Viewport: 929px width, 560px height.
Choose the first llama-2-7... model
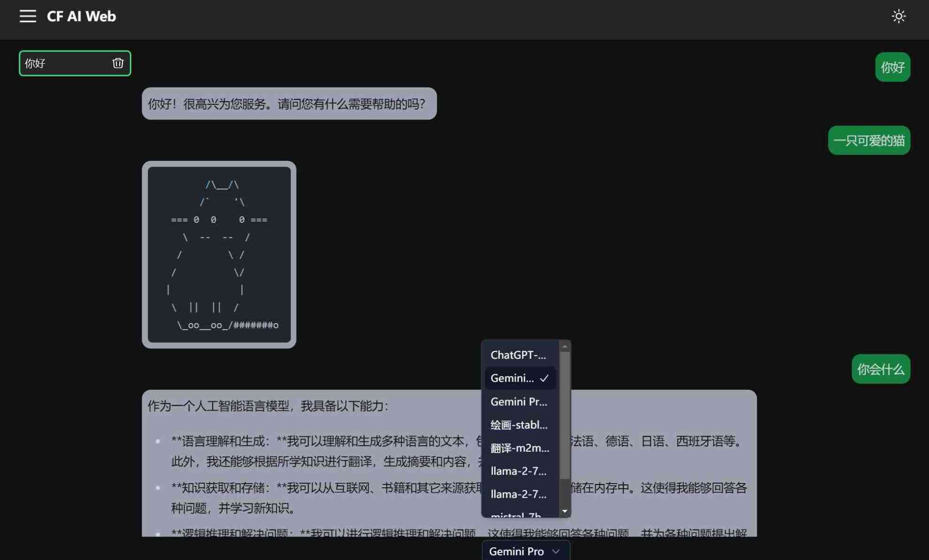point(520,471)
